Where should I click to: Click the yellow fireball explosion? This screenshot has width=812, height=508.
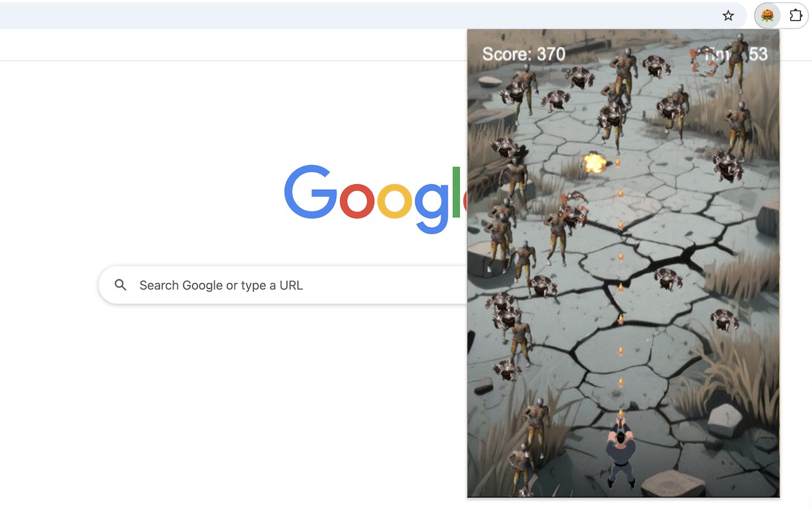(x=594, y=163)
